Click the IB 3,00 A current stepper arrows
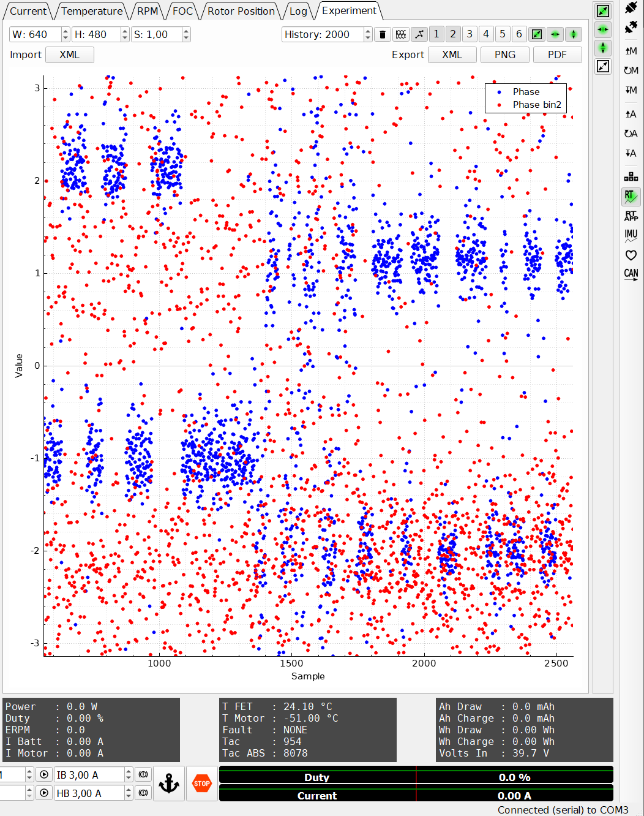Image resolution: width=644 pixels, height=816 pixels. point(129,775)
